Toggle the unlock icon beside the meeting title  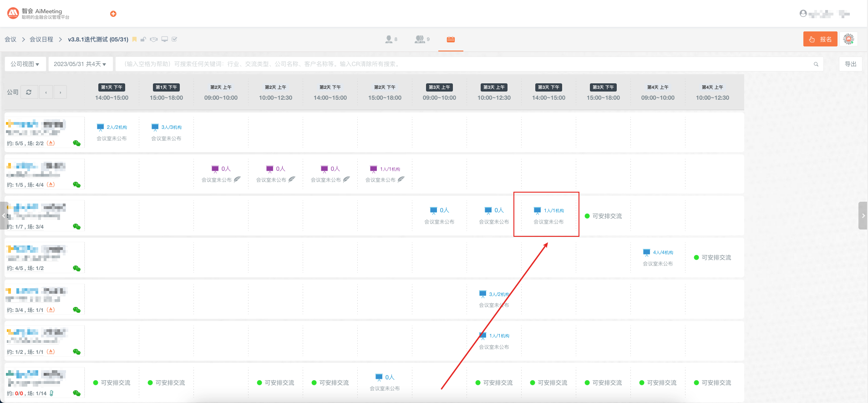pos(143,40)
